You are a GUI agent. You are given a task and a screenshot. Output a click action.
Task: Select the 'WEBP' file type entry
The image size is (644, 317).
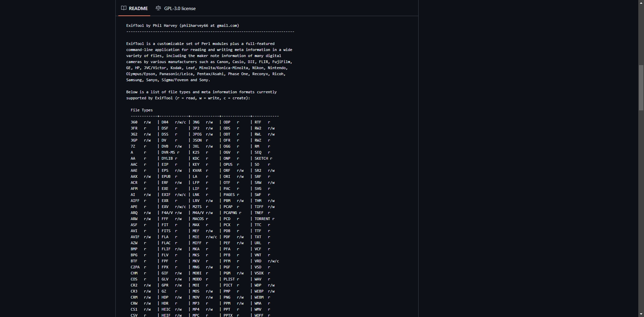(259, 291)
